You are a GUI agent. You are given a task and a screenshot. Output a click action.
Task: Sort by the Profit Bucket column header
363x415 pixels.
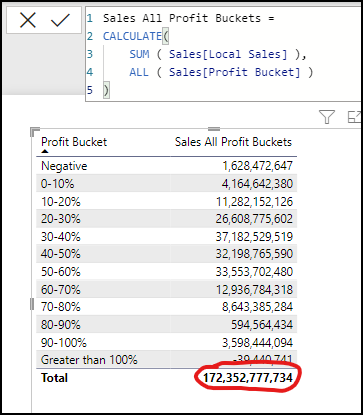[74, 142]
